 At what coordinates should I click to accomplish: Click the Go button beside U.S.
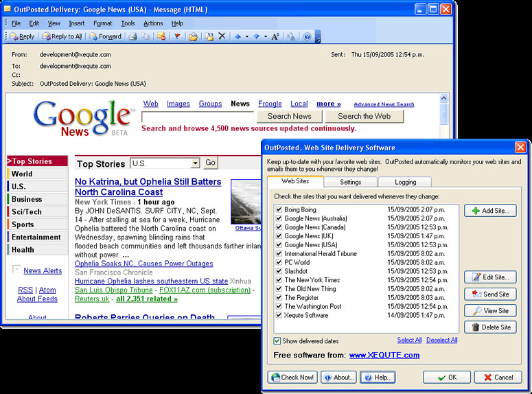tap(210, 163)
